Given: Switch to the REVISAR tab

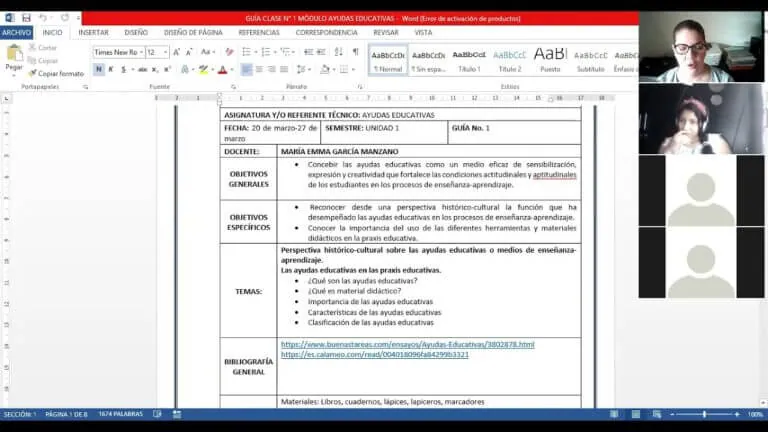Looking at the screenshot, I should (x=386, y=32).
